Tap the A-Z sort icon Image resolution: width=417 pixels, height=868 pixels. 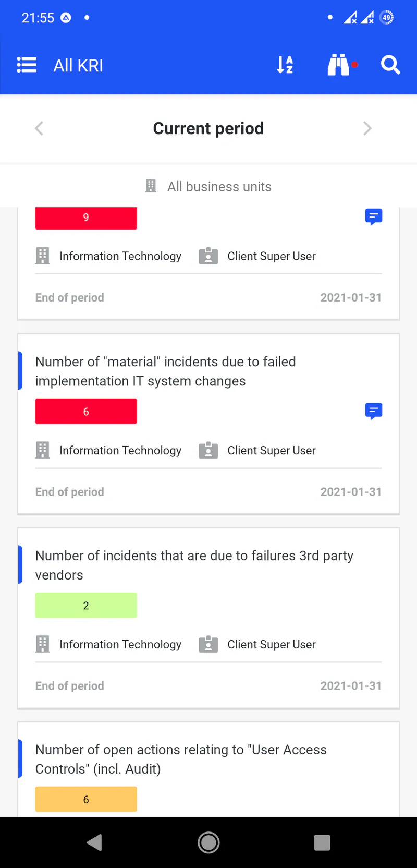click(x=285, y=65)
